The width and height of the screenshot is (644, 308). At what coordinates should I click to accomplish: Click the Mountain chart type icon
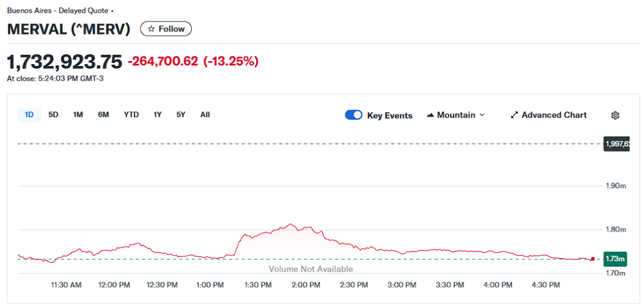(x=431, y=115)
